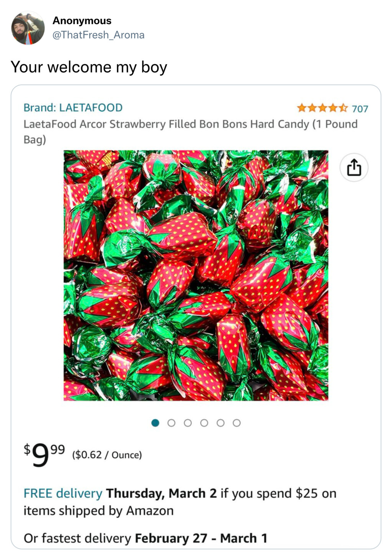Viewport: 392px width, 560px height.
Task: Click the half-star at the end of the rating
Action: (343, 108)
